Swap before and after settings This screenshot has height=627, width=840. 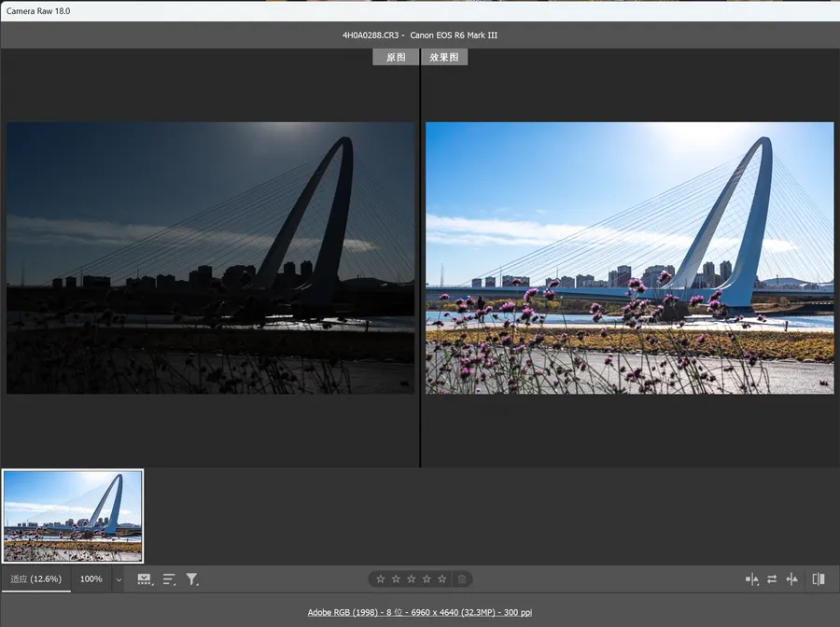pyautogui.click(x=772, y=579)
